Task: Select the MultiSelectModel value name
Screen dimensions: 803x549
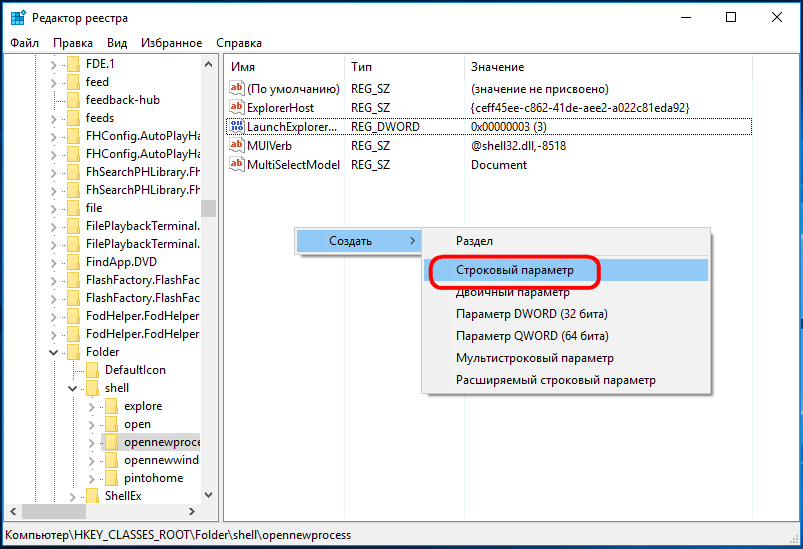Action: pos(293,164)
